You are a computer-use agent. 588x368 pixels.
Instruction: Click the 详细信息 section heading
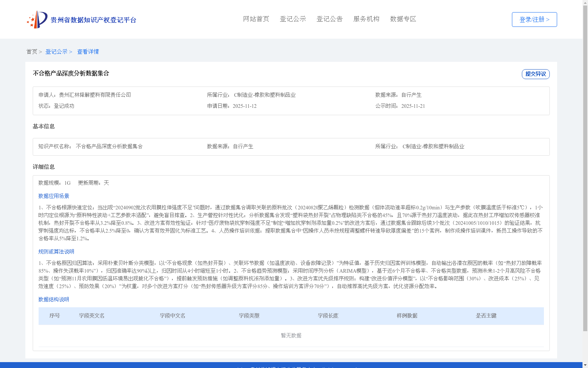point(44,167)
